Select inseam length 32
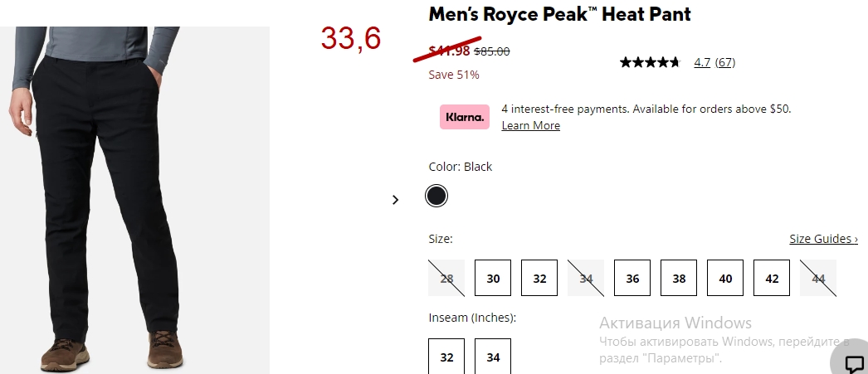 (446, 357)
